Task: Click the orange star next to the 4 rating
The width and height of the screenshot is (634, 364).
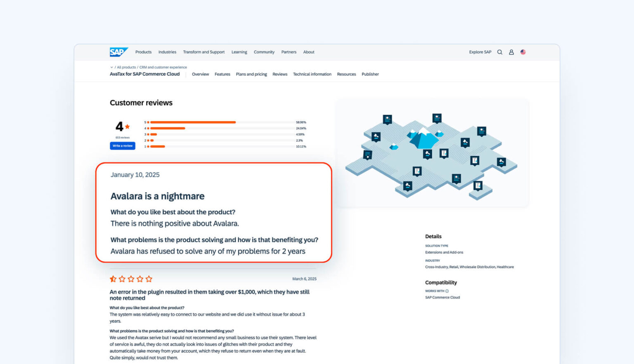Action: (128, 126)
